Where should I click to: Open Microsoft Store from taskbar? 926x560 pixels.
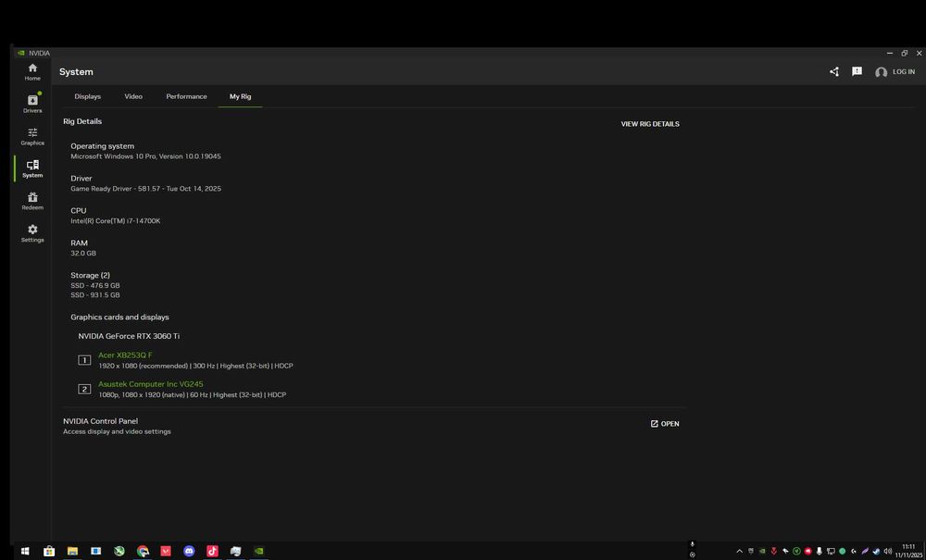click(x=49, y=551)
